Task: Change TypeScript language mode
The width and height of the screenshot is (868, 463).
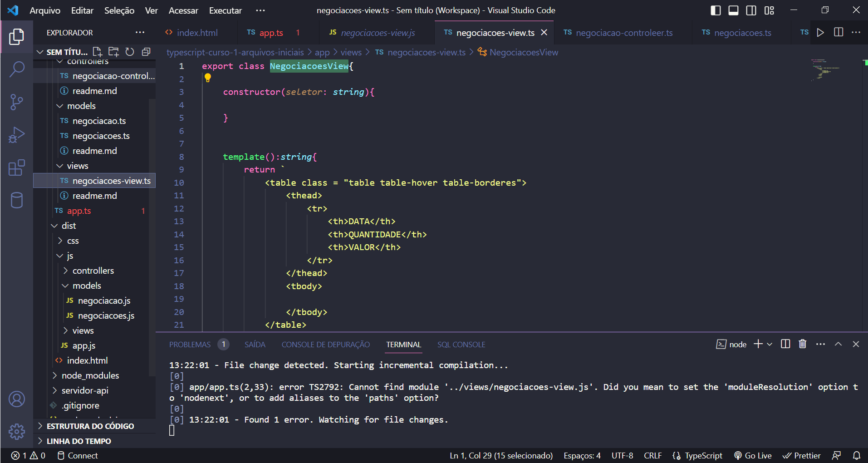Action: tap(703, 455)
